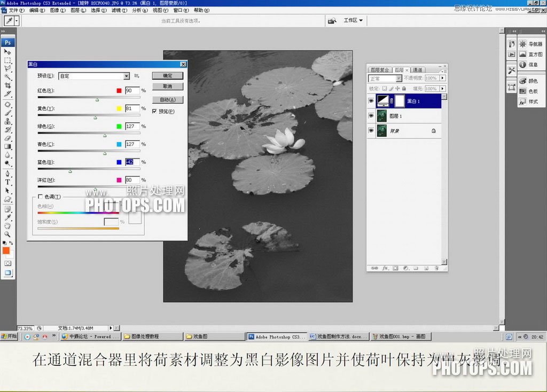
Task: Click the Add layer mask icon
Action: [395, 268]
